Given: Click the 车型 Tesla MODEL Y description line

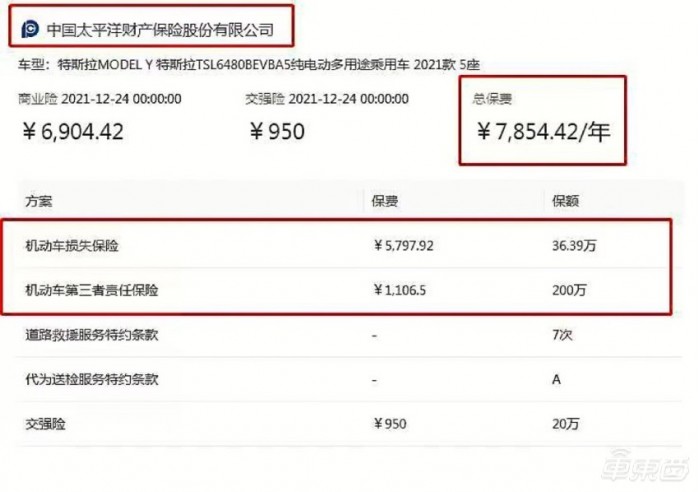Looking at the screenshot, I should 250,65.
